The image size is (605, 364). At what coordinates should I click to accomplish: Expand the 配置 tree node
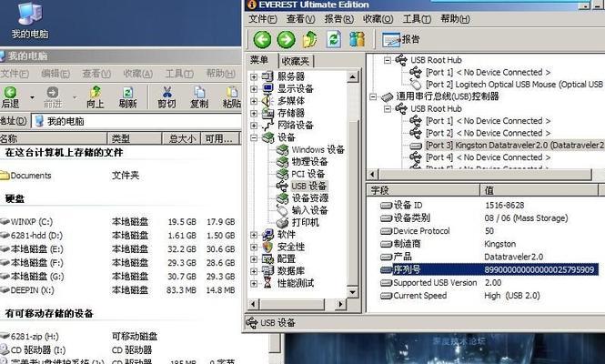pyautogui.click(x=254, y=259)
